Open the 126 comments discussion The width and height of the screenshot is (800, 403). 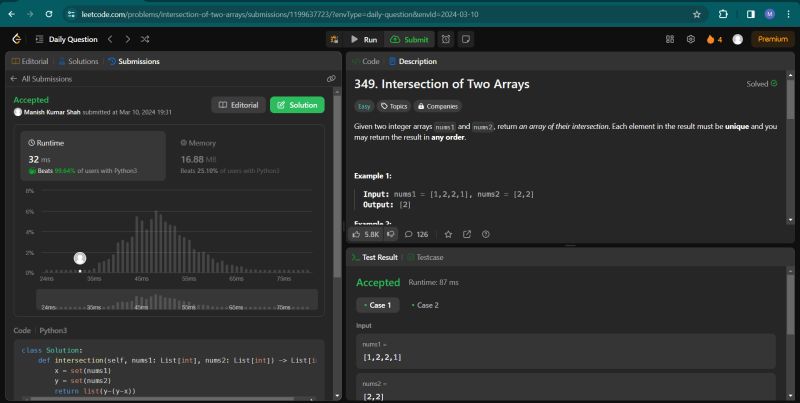point(416,234)
